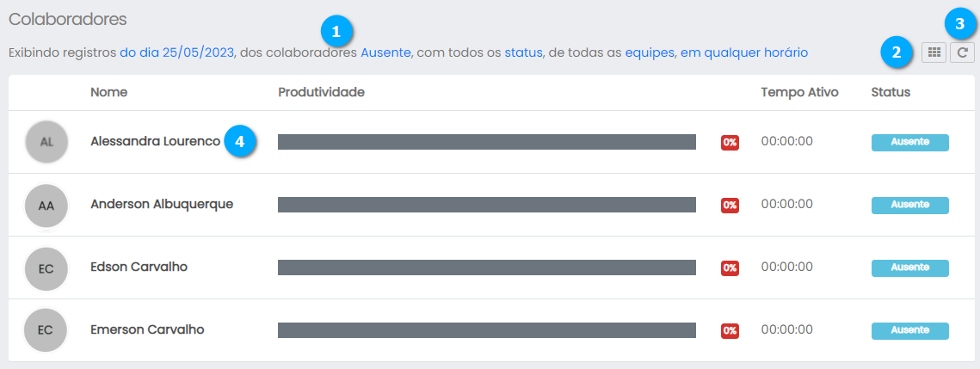This screenshot has width=980, height=369.
Task: Open the 'status' filter link
Action: point(523,52)
